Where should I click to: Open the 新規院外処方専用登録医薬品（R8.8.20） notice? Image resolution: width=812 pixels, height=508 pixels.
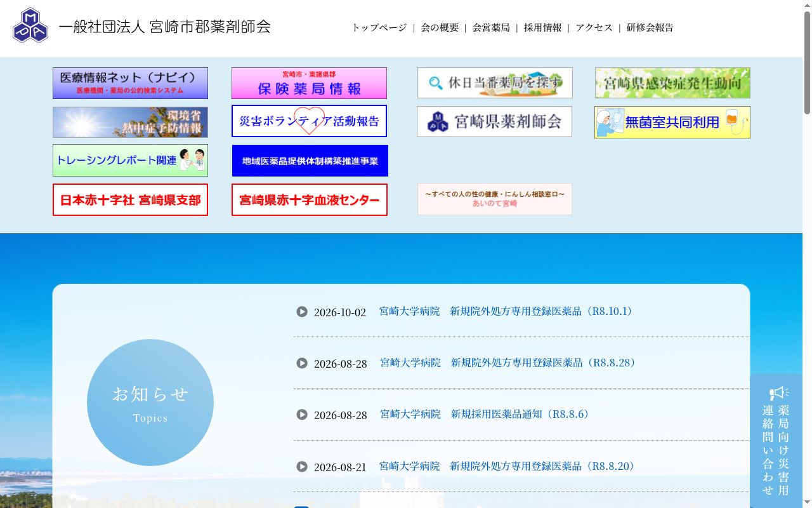click(507, 466)
